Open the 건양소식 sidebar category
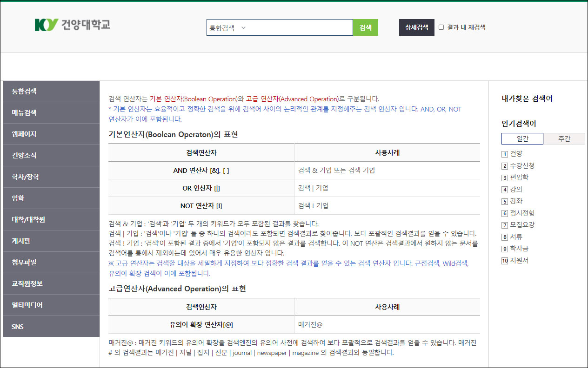The width and height of the screenshot is (588, 368). pos(51,156)
